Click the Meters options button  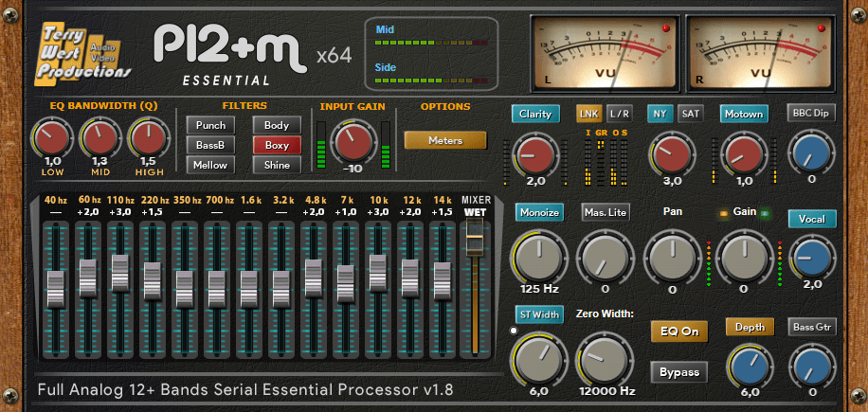click(x=445, y=140)
